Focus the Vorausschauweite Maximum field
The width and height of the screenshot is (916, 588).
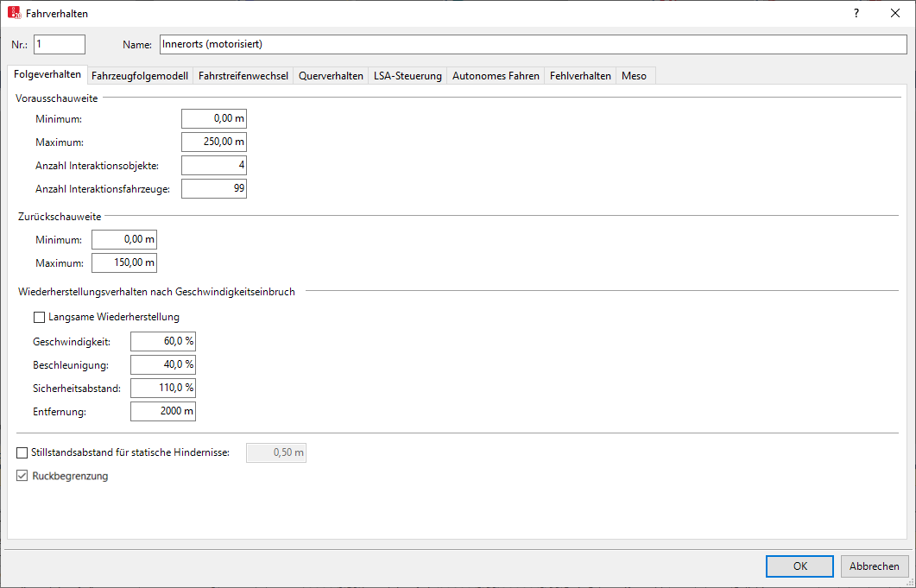point(214,142)
